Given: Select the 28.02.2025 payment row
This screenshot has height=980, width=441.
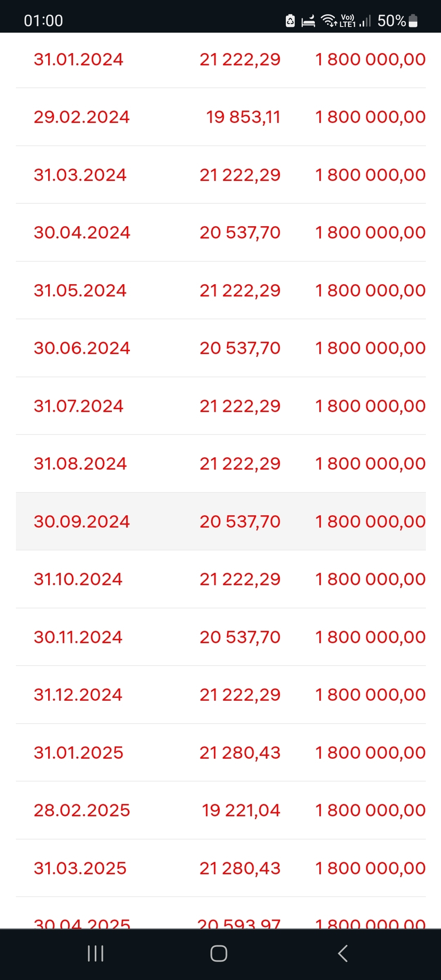Looking at the screenshot, I should click(220, 811).
